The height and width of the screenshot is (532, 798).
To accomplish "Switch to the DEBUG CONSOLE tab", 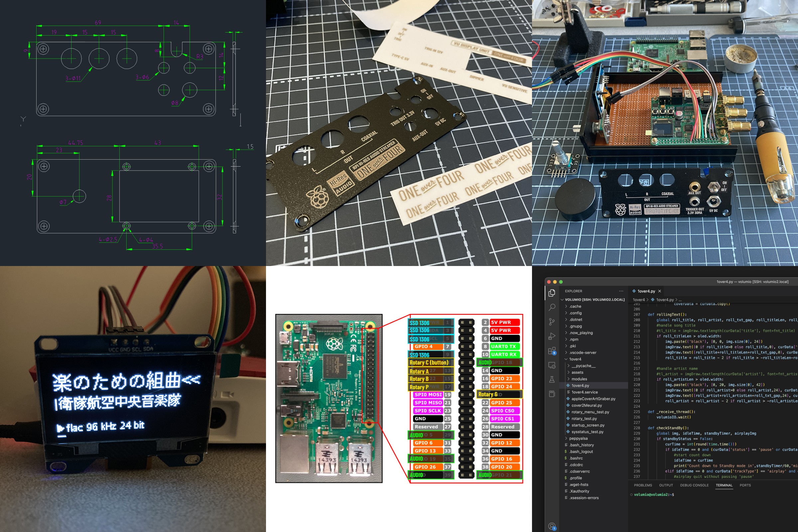I will click(694, 485).
